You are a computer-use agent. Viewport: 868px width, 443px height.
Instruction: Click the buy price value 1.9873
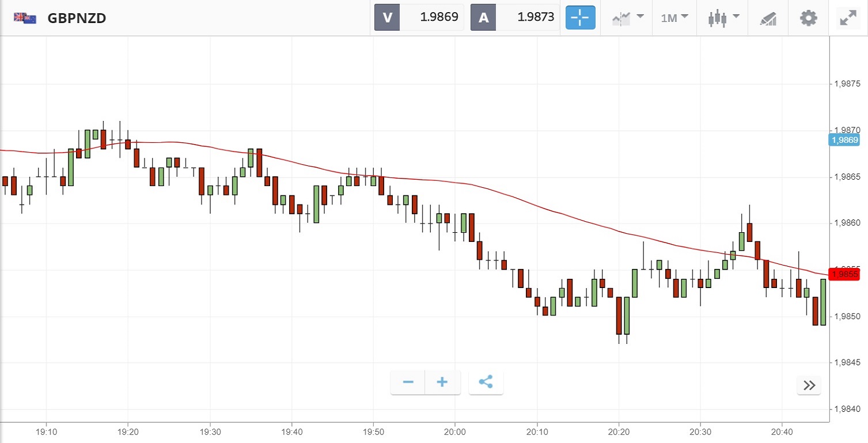(536, 17)
